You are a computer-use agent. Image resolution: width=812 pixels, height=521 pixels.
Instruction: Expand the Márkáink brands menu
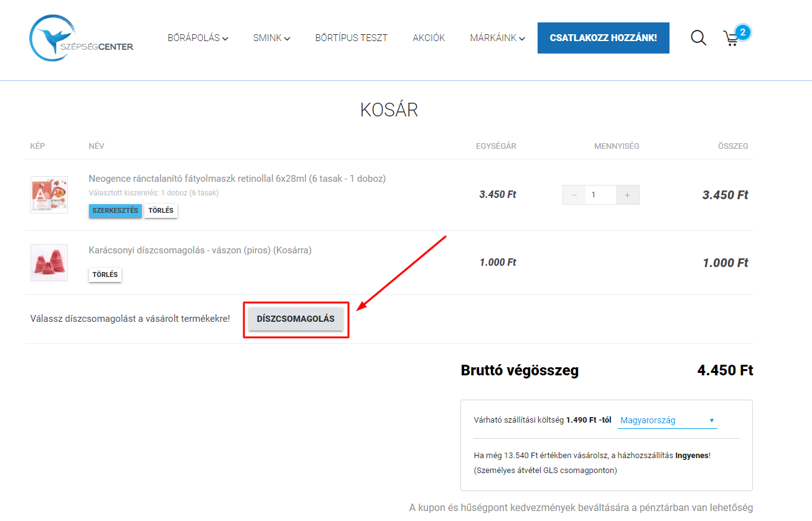coord(497,38)
